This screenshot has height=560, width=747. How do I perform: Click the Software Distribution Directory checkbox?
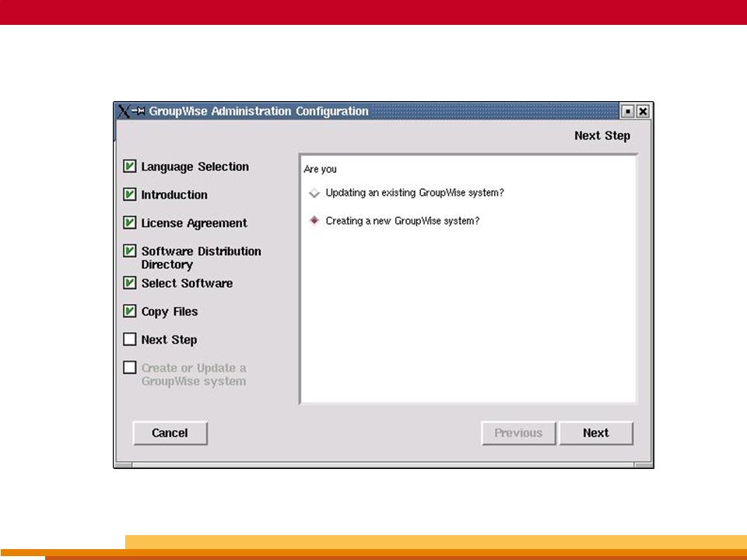coord(130,250)
